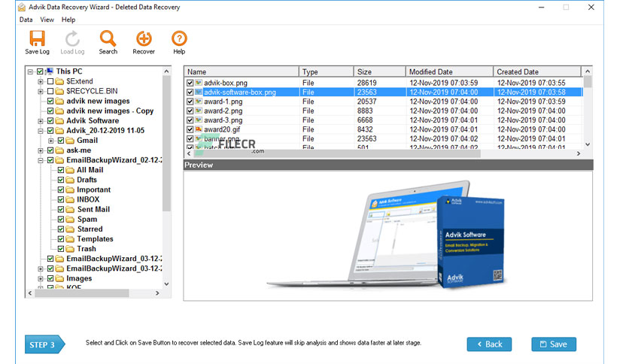Click the folder tree vertical scrollbar thumb

coord(166,144)
